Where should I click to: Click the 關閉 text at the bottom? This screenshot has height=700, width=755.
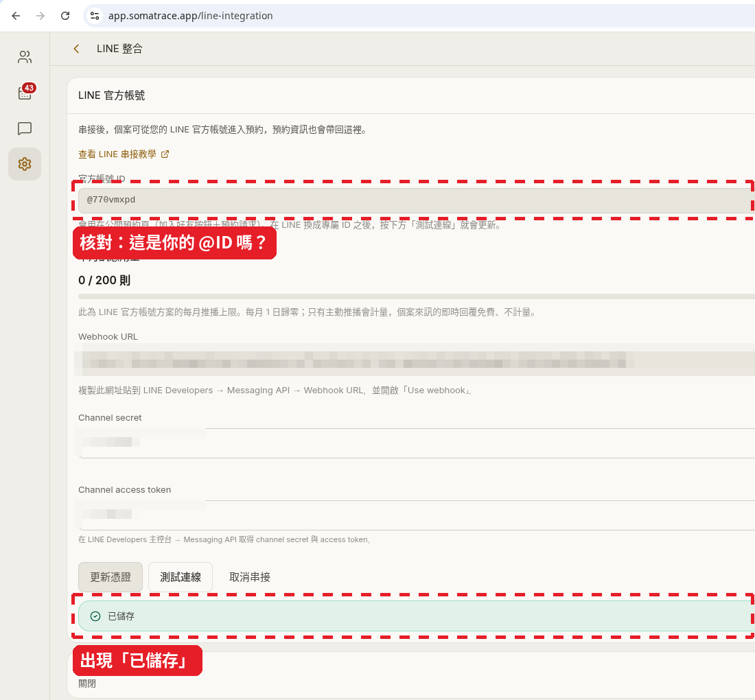click(x=87, y=684)
